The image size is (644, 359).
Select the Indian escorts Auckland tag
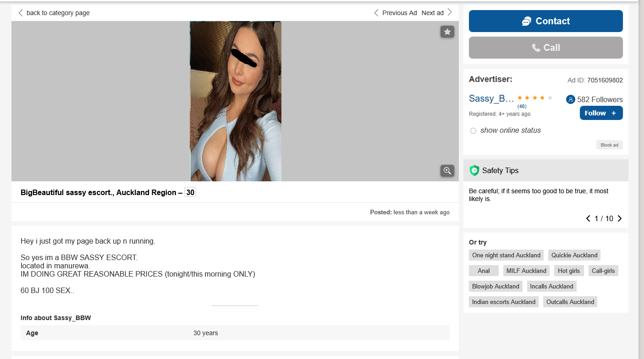click(x=504, y=302)
